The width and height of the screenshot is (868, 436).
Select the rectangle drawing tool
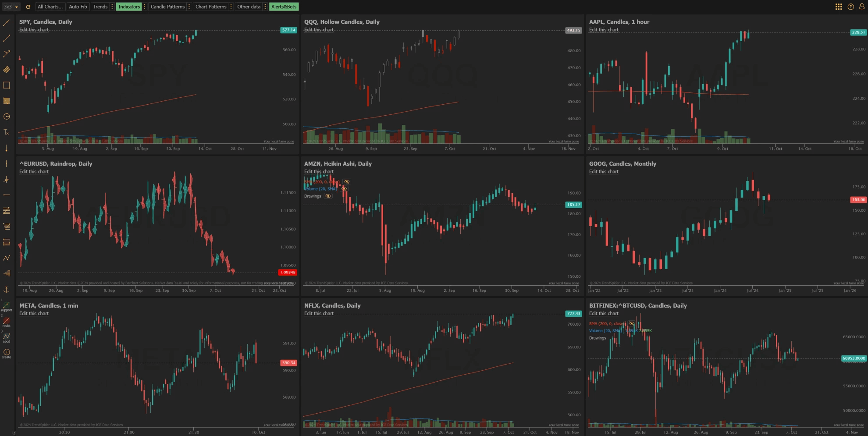[x=7, y=85]
